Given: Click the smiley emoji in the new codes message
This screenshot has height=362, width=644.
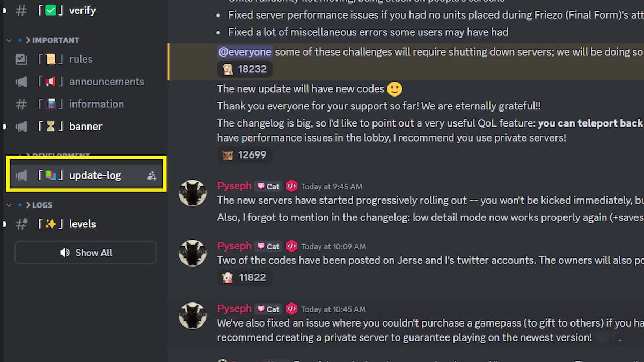Looking at the screenshot, I should click(x=393, y=89).
